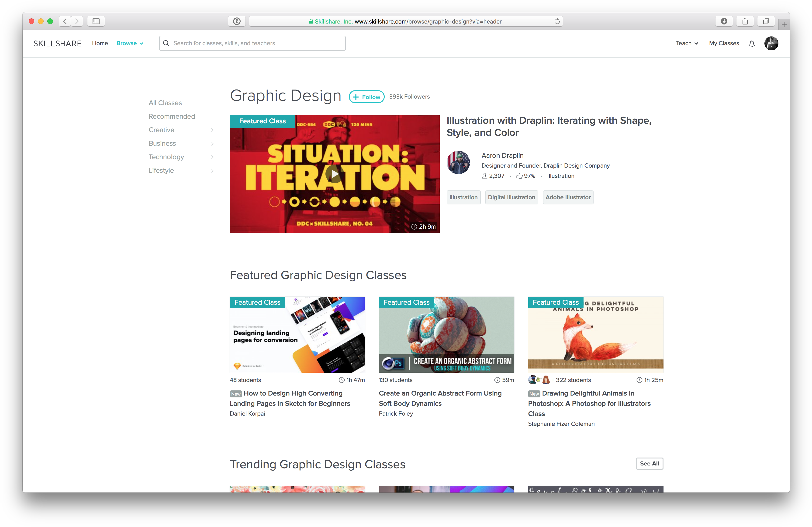Open teacher Daniel Korpai's page
The image size is (812, 527).
(247, 414)
